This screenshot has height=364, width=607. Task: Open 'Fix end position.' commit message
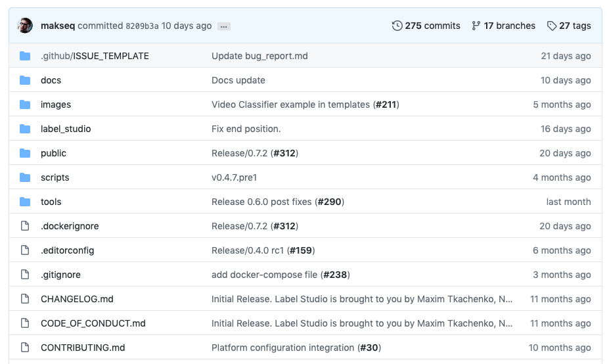tap(246, 129)
